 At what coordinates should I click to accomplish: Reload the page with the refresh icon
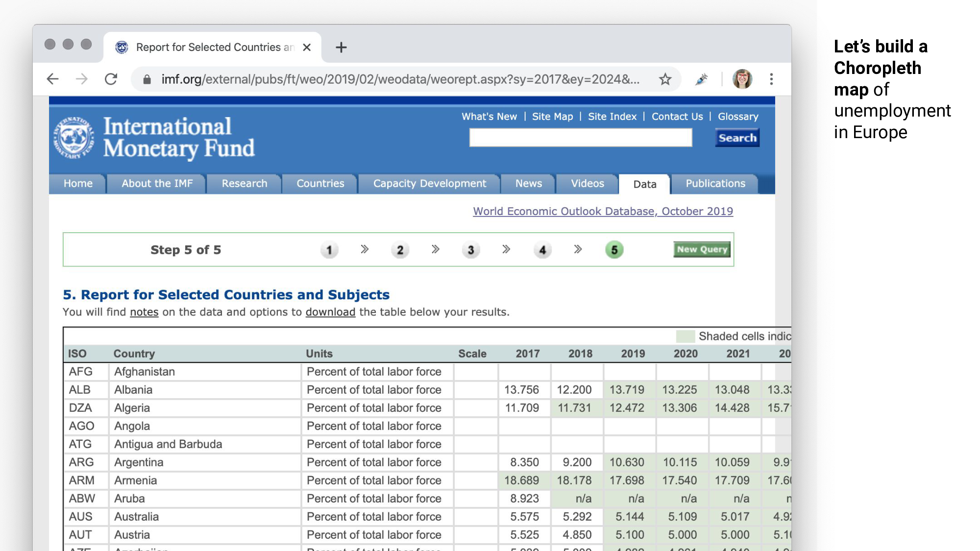coord(111,79)
